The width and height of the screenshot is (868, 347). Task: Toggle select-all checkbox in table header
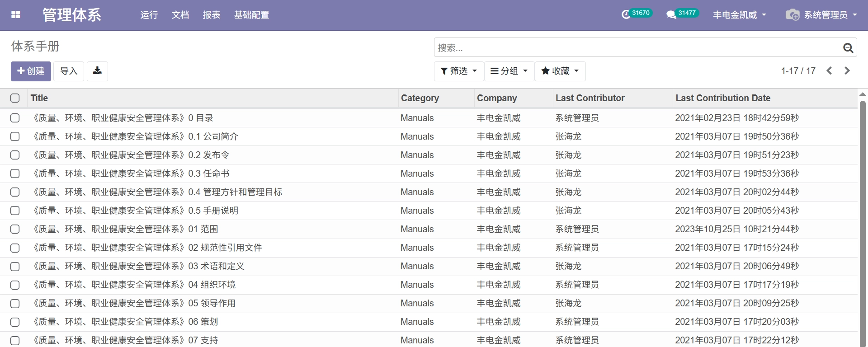(15, 98)
